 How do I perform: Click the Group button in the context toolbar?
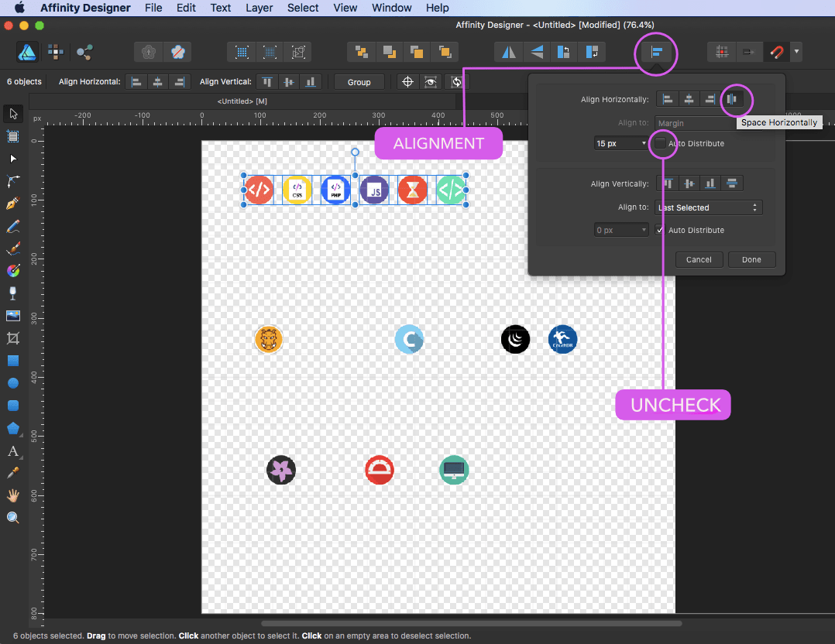[x=359, y=82]
